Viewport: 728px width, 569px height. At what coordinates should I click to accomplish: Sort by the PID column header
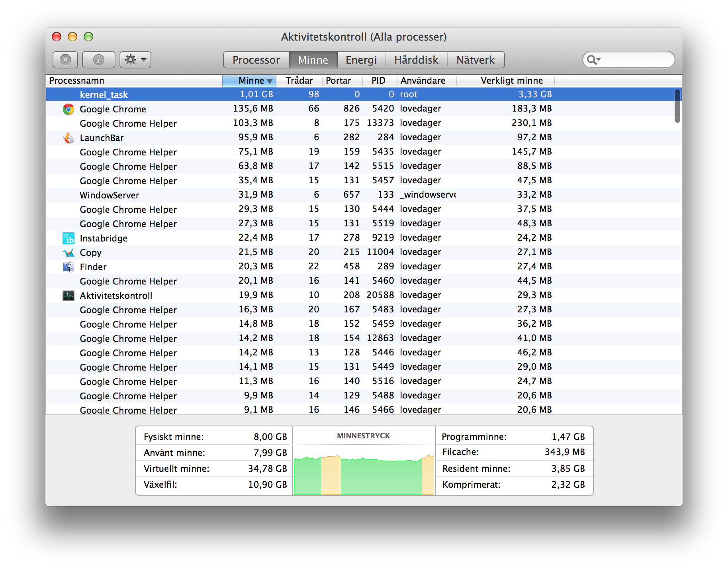coord(380,80)
